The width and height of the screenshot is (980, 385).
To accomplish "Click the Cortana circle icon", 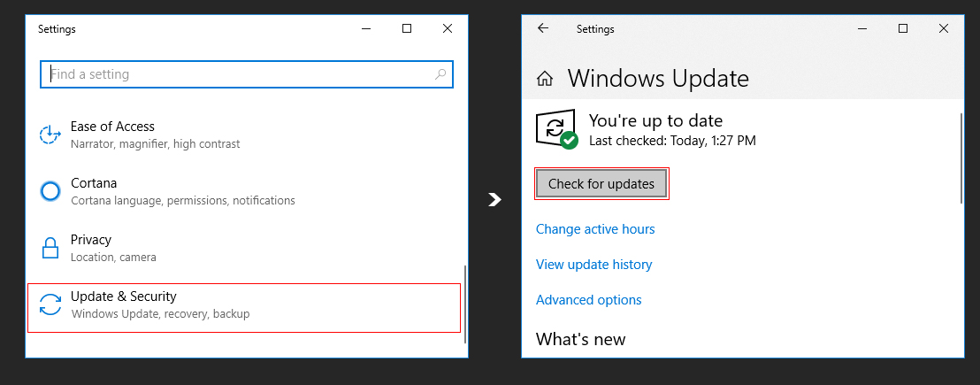I will coord(50,191).
